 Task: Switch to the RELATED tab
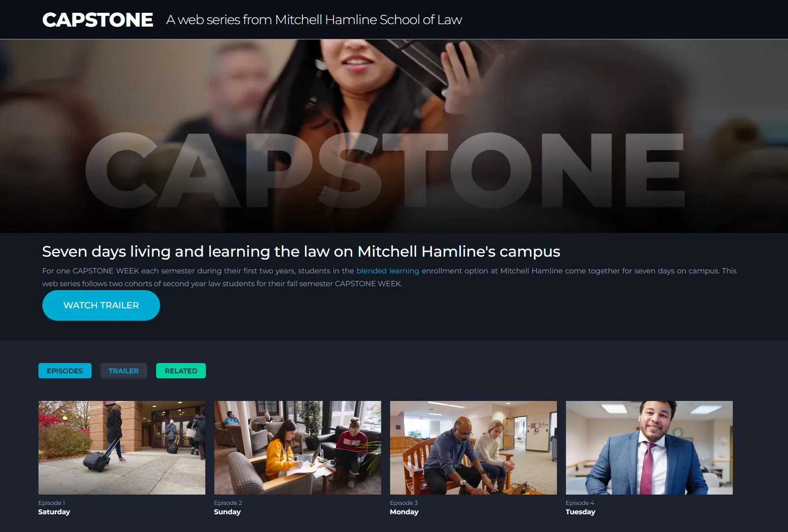[x=181, y=371]
